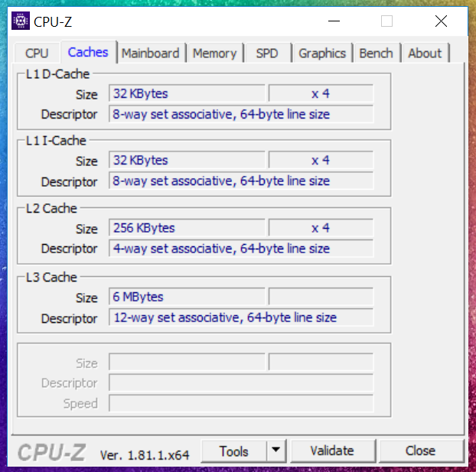Image resolution: width=476 pixels, height=472 pixels.
Task: Click the empty L3 Cache count field
Action: pos(321,297)
